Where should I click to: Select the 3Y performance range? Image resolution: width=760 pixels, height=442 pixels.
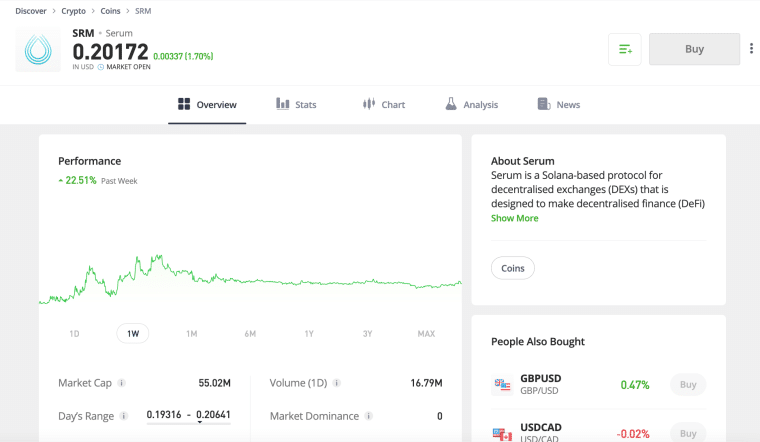point(367,333)
